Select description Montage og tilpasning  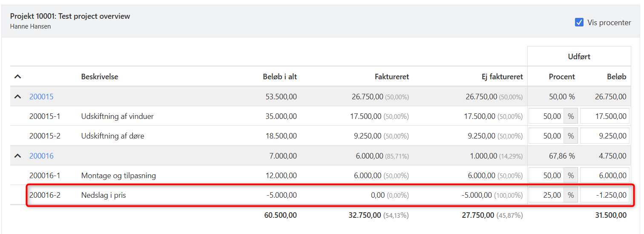coord(118,176)
